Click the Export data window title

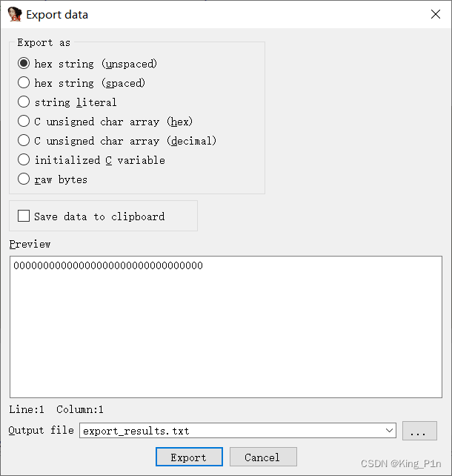pos(57,14)
